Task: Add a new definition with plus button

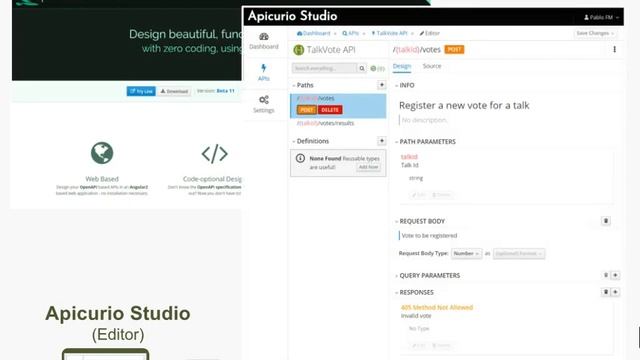Action: (382, 141)
